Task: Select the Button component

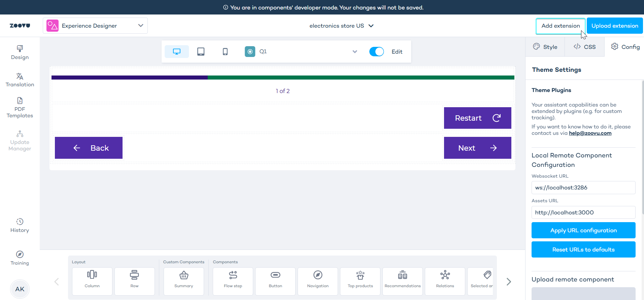Action: coord(275,281)
